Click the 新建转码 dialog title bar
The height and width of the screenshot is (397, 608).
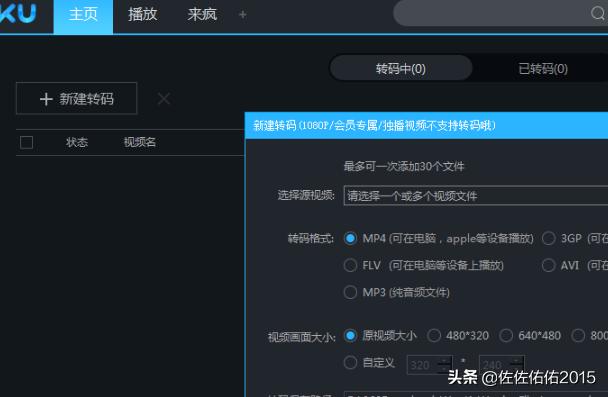coord(427,125)
